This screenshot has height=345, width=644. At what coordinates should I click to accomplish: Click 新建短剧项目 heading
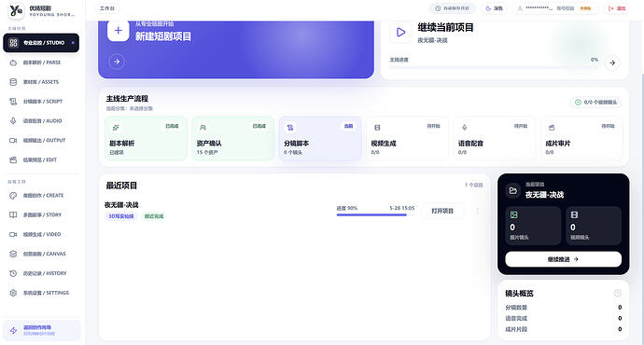tap(163, 36)
